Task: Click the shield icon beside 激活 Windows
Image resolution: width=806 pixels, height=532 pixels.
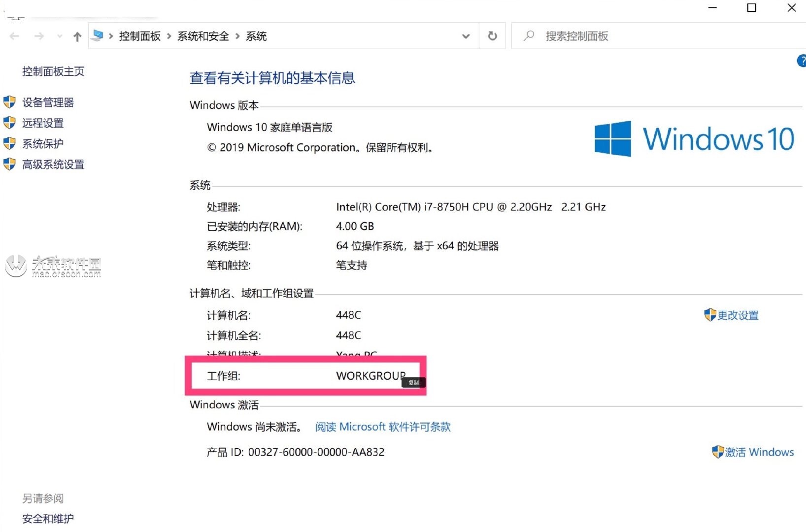Action: (x=718, y=452)
